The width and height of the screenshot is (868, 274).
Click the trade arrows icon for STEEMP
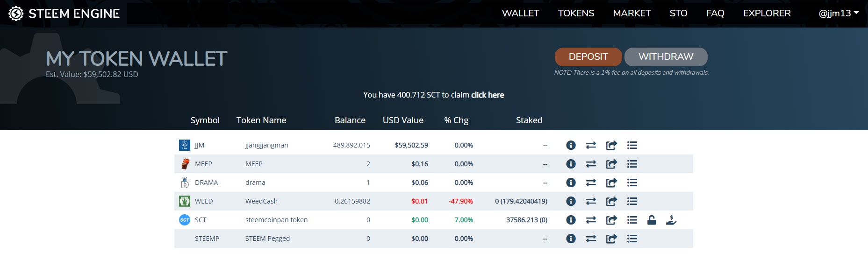click(591, 239)
